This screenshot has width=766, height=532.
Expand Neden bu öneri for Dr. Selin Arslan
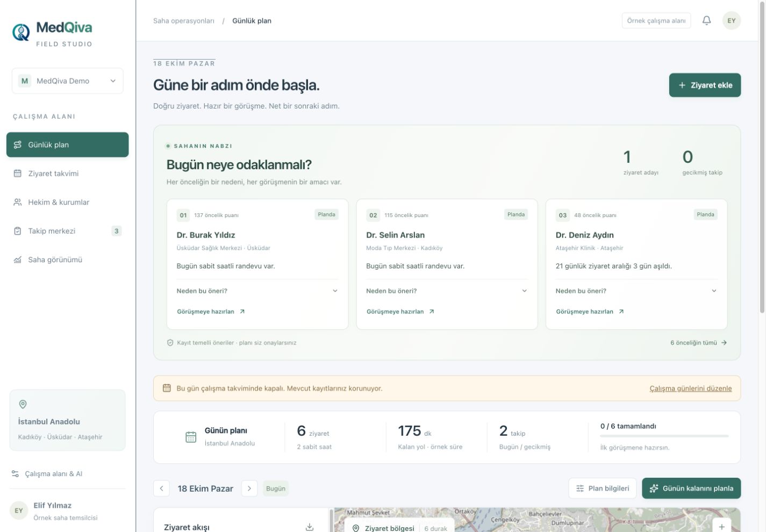[447, 291]
